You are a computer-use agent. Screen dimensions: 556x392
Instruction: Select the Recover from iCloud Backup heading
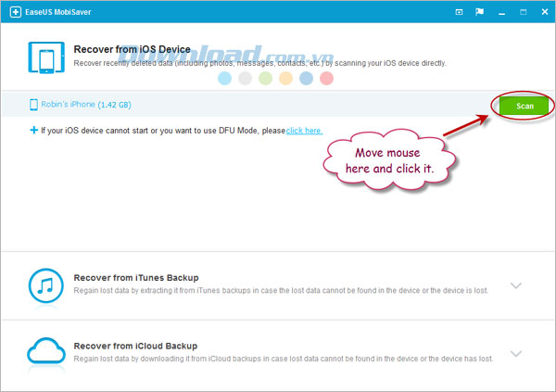(135, 346)
